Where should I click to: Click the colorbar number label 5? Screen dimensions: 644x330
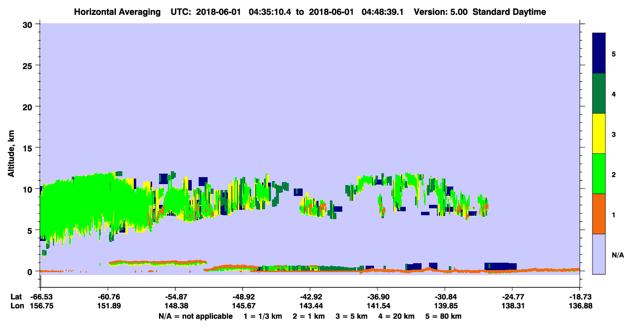614,54
